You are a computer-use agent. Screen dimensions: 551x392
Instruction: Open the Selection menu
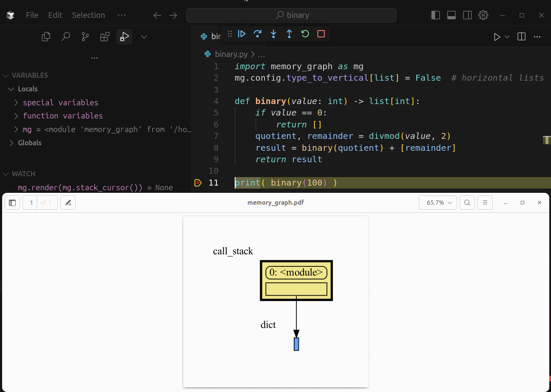(88, 15)
